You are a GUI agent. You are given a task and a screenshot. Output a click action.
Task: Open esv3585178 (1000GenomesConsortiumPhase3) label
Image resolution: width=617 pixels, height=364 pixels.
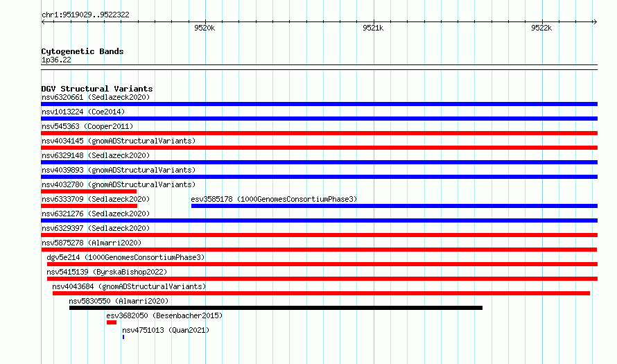tap(274, 199)
